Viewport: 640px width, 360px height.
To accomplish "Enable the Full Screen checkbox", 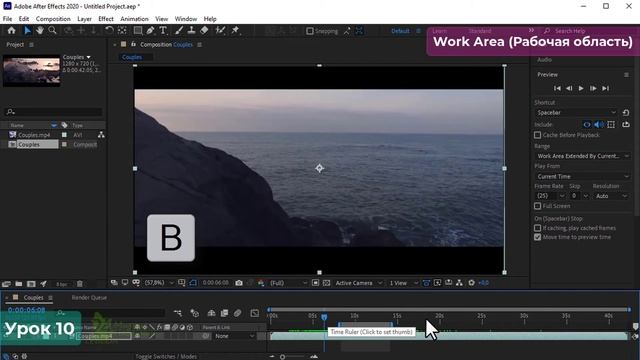I will pos(538,206).
